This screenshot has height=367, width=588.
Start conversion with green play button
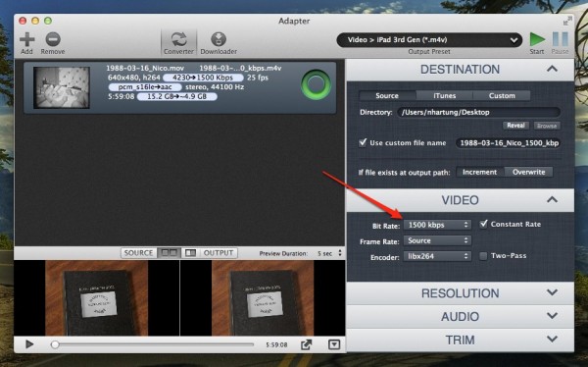(537, 39)
